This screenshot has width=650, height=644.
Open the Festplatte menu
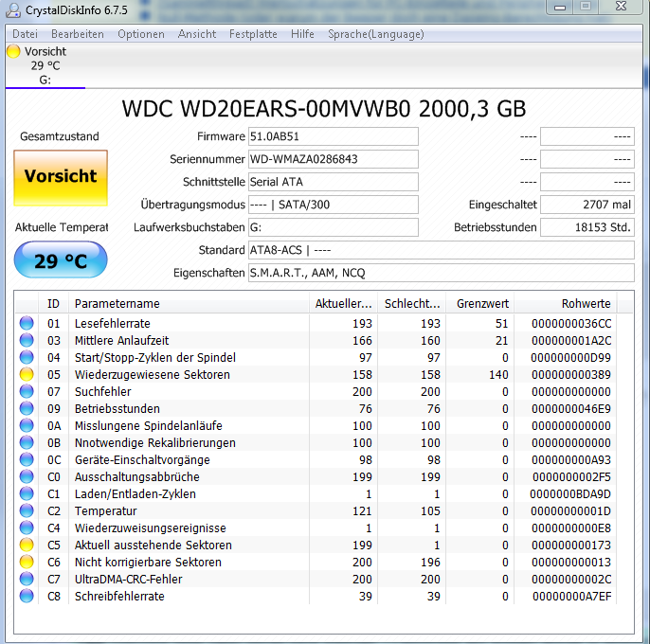pyautogui.click(x=253, y=34)
